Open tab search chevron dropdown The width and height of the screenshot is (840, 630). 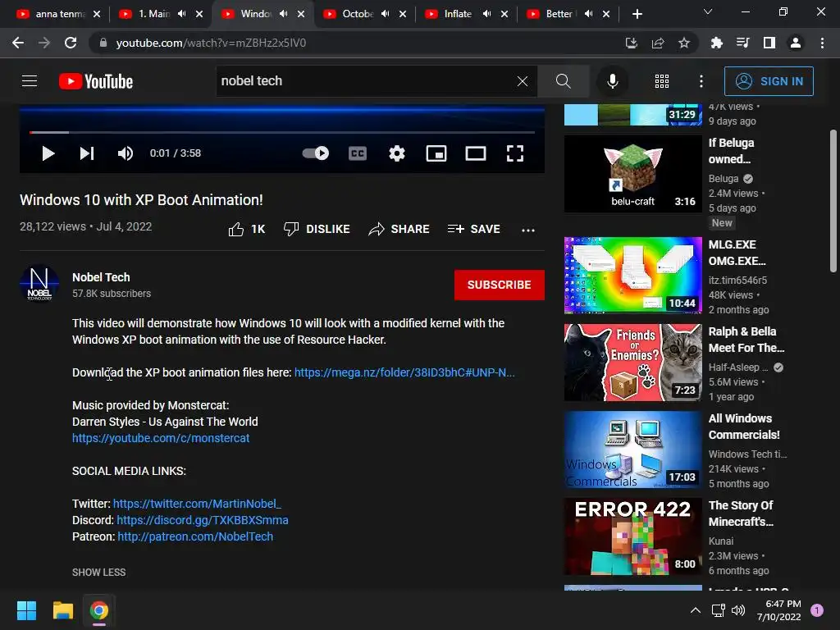[x=708, y=11]
